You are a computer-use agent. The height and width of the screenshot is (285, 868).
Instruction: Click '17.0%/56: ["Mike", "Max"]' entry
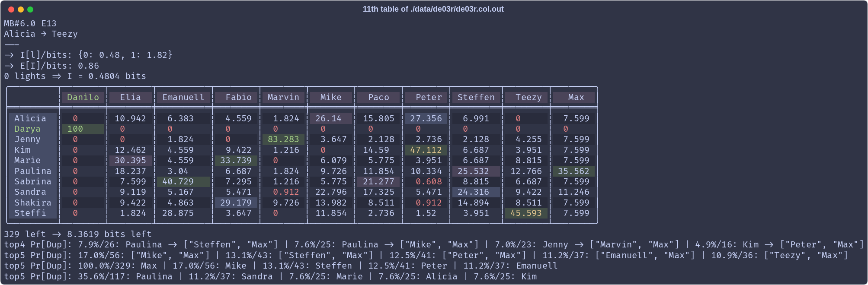tap(144, 255)
